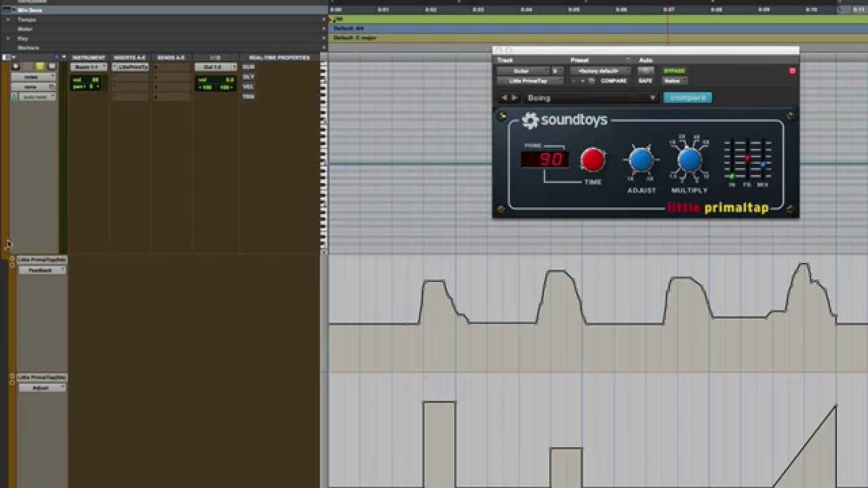Viewport: 868px width, 488px height.
Task: Select the next preset arrow beside Boing
Action: coord(514,98)
